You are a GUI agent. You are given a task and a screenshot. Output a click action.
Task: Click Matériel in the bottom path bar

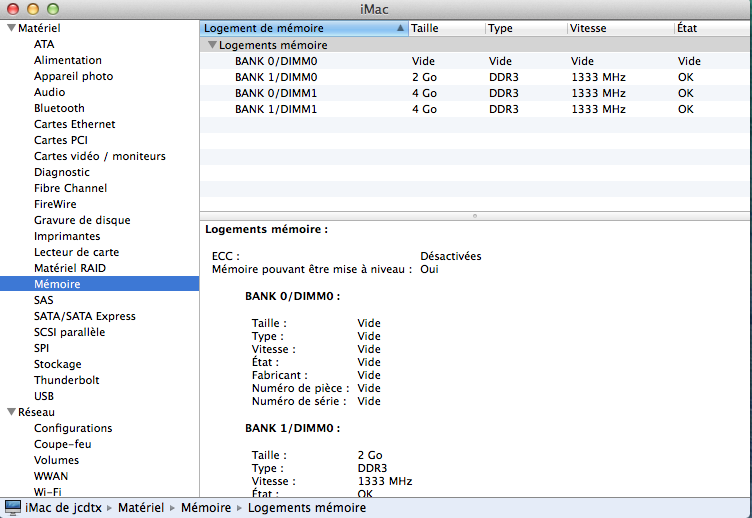coord(141,508)
